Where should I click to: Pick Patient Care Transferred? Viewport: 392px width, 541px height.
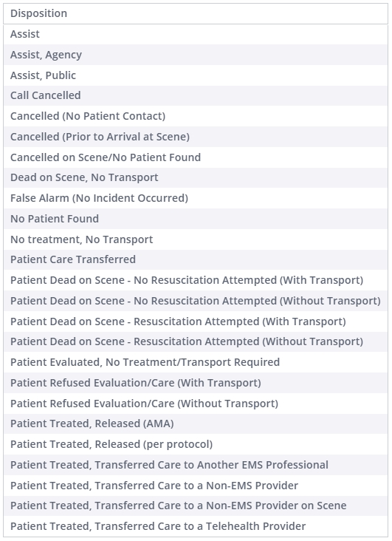[x=196, y=260]
